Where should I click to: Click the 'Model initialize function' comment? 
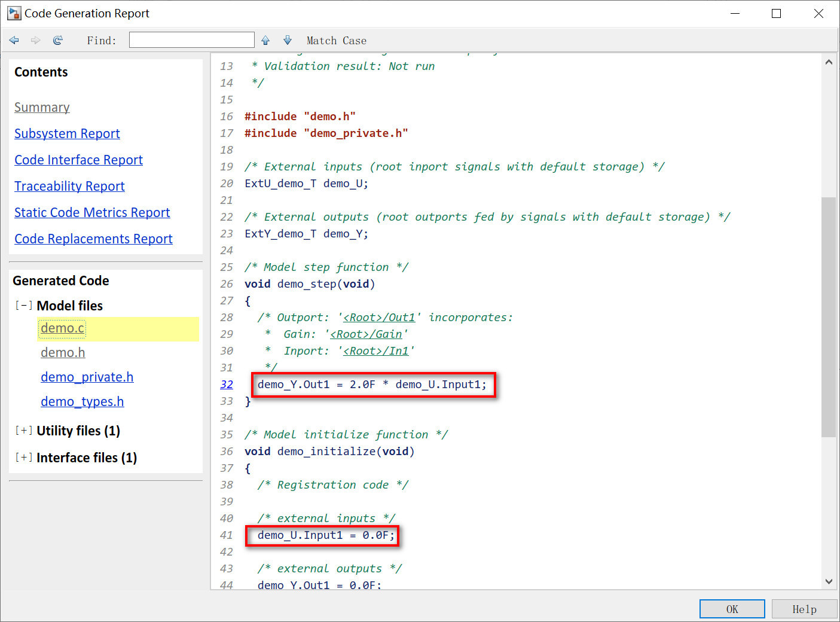coord(346,435)
